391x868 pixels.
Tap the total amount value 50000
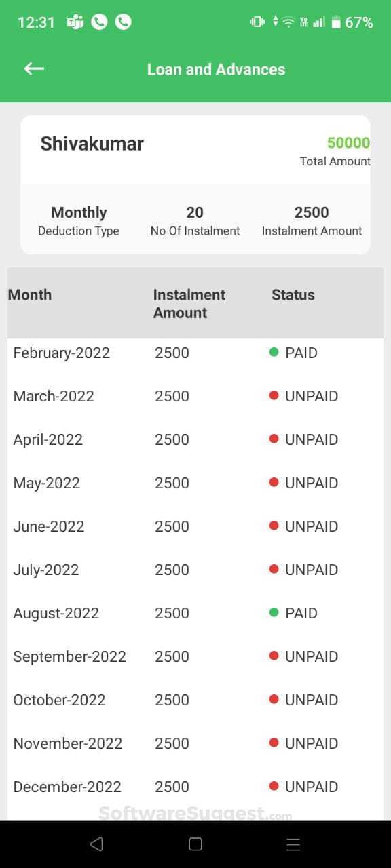coord(348,142)
